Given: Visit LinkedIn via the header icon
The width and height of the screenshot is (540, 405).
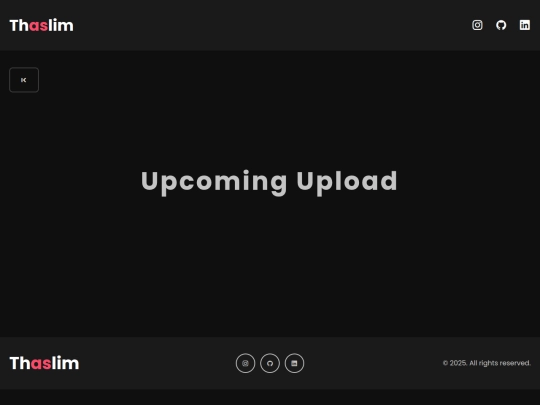Looking at the screenshot, I should click(525, 25).
